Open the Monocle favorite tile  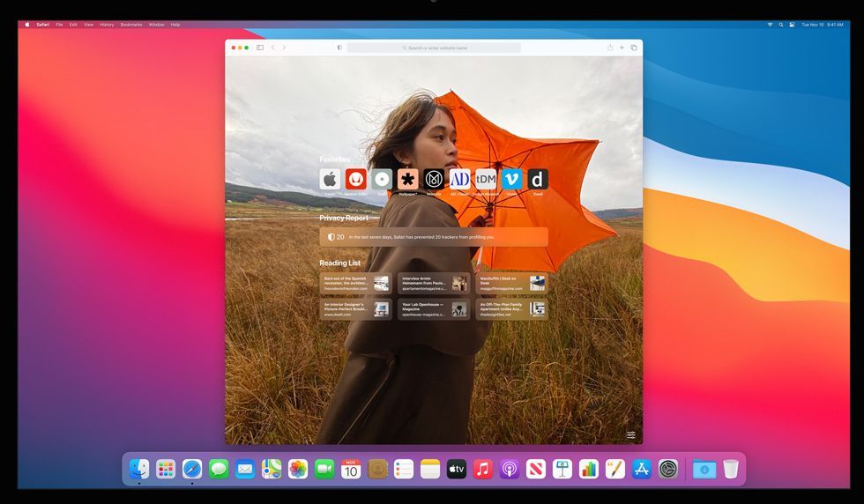pos(434,179)
